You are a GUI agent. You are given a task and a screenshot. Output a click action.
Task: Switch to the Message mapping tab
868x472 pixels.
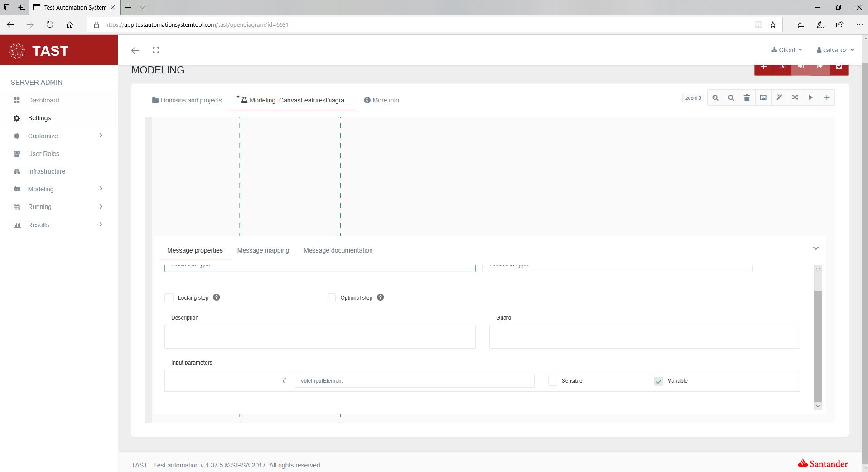point(263,250)
